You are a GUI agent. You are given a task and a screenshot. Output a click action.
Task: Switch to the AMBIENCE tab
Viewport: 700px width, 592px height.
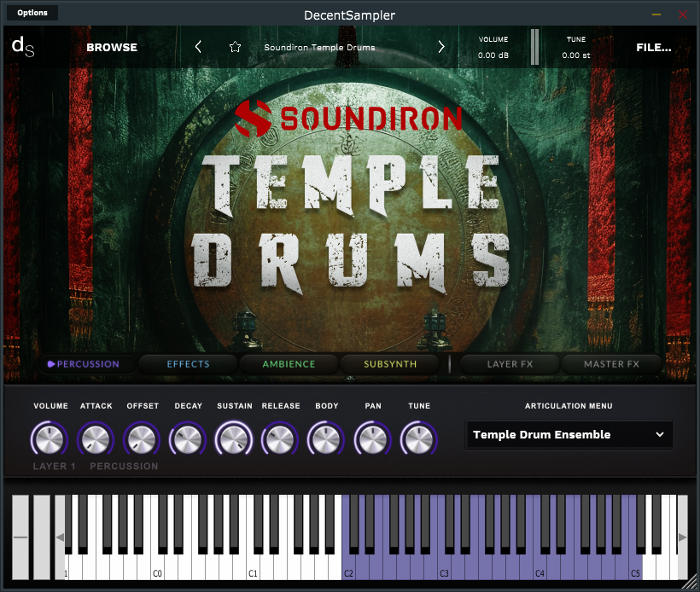pyautogui.click(x=289, y=364)
